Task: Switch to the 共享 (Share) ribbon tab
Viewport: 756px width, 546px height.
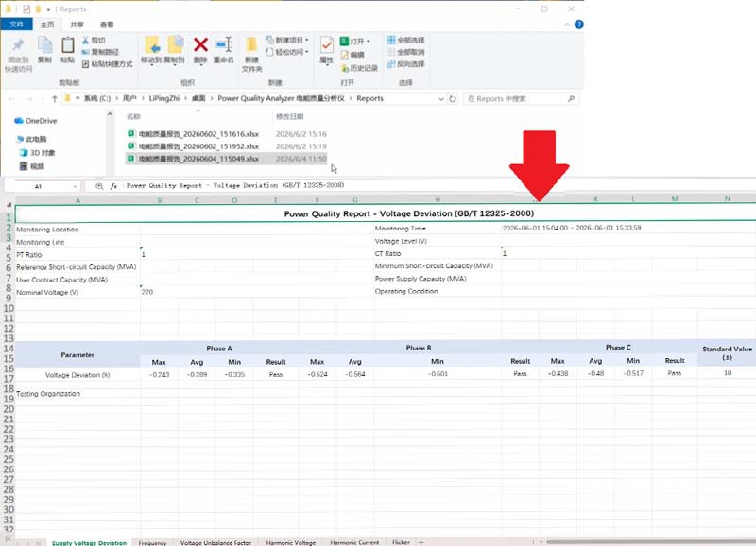Action: coord(77,25)
